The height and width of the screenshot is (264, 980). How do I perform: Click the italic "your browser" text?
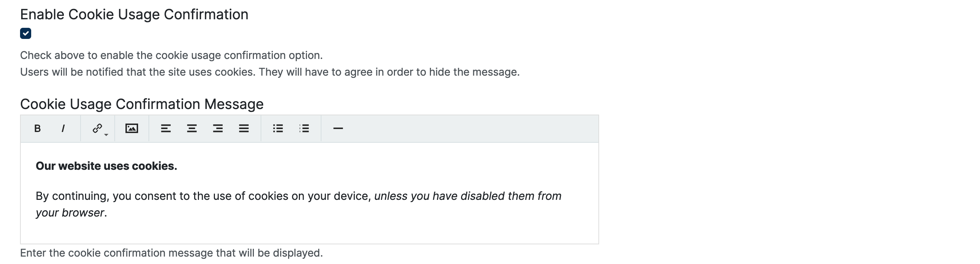[x=70, y=213]
